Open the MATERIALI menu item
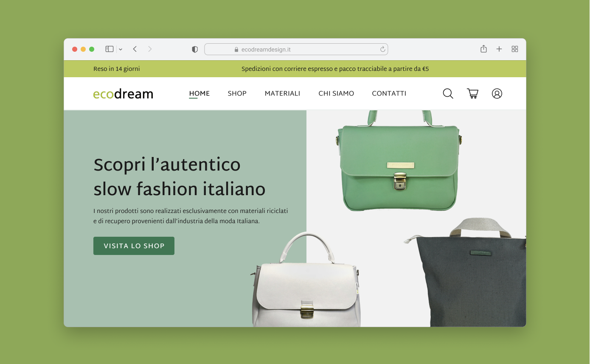The height and width of the screenshot is (364, 590). [x=282, y=93]
